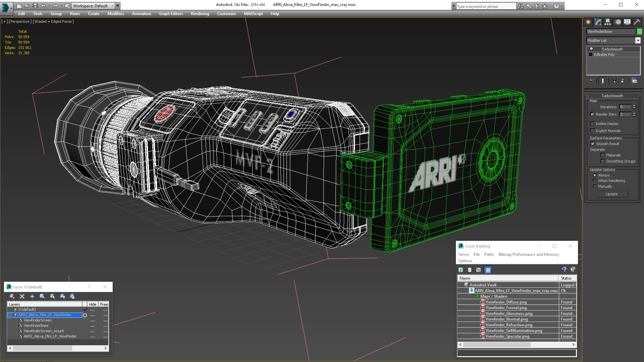The width and height of the screenshot is (644, 362).
Task: Collapse the TurboSmooth rollout
Action: [x=588, y=96]
